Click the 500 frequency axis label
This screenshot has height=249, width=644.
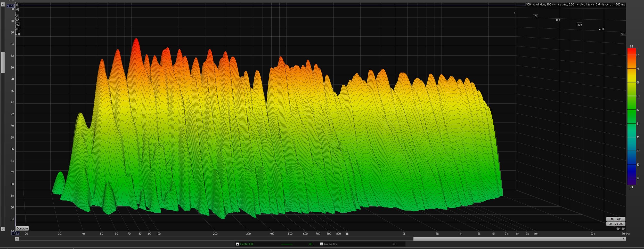[x=290, y=234]
